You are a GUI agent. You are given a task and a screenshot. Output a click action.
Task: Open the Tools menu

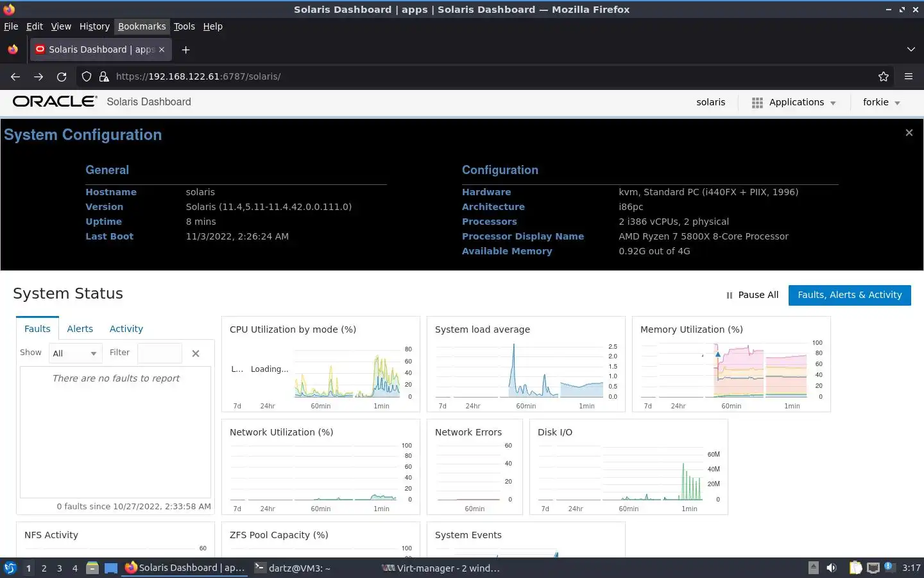[x=184, y=26]
